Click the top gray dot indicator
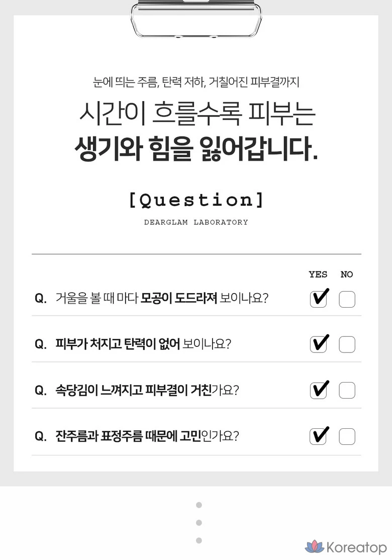 [199, 505]
